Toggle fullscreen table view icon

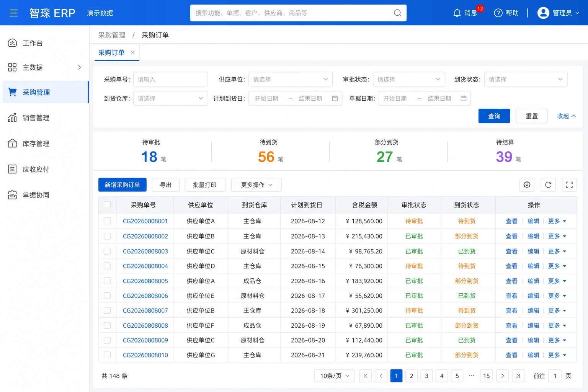click(x=569, y=185)
